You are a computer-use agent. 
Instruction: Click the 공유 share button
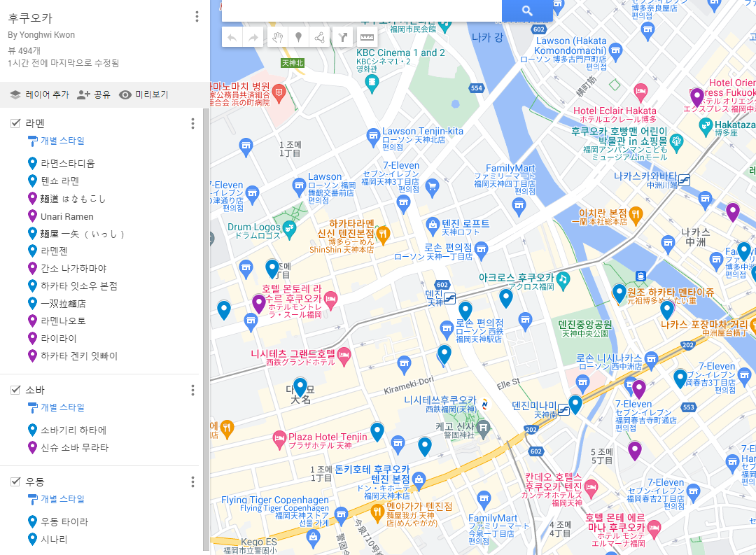(94, 94)
